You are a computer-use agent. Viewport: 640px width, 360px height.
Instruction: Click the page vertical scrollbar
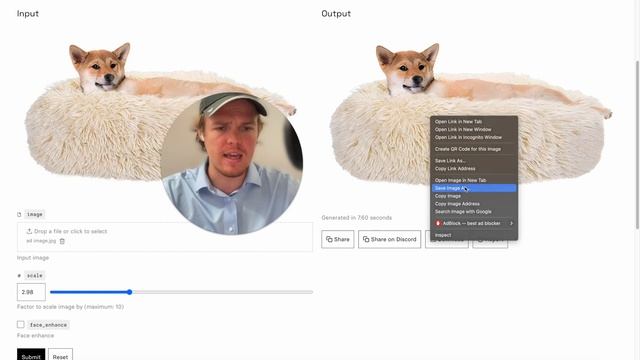[x=637, y=145]
